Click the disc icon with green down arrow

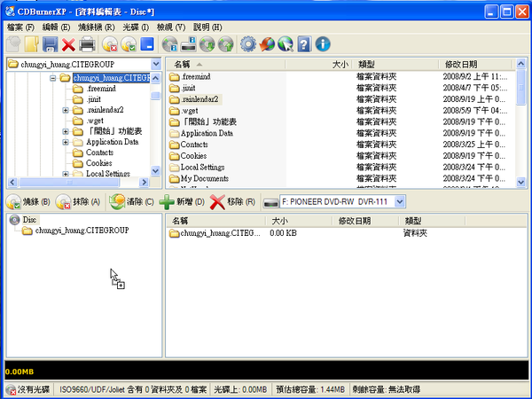pyautogui.click(x=207, y=44)
